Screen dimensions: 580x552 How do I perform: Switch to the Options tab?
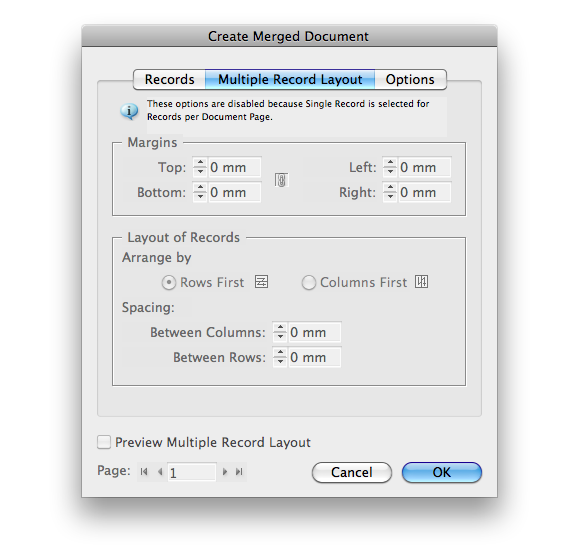click(410, 80)
